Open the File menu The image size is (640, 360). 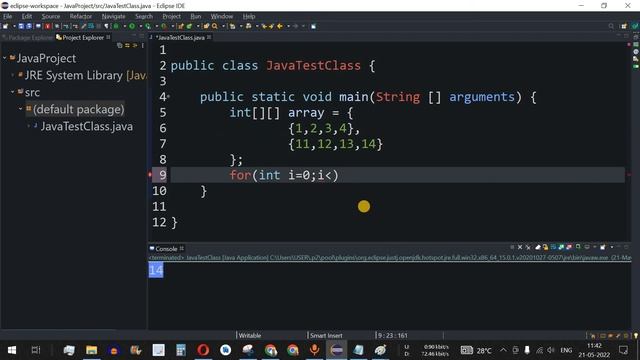[7, 16]
